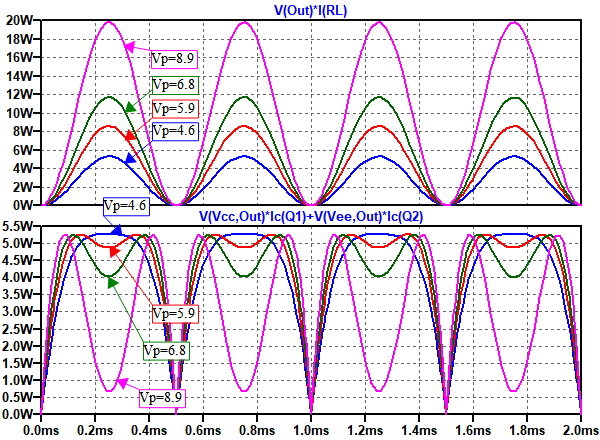The width and height of the screenshot is (600, 440).
Task: Click the 3.0W tick on lower vertical axis
Action: 19,311
